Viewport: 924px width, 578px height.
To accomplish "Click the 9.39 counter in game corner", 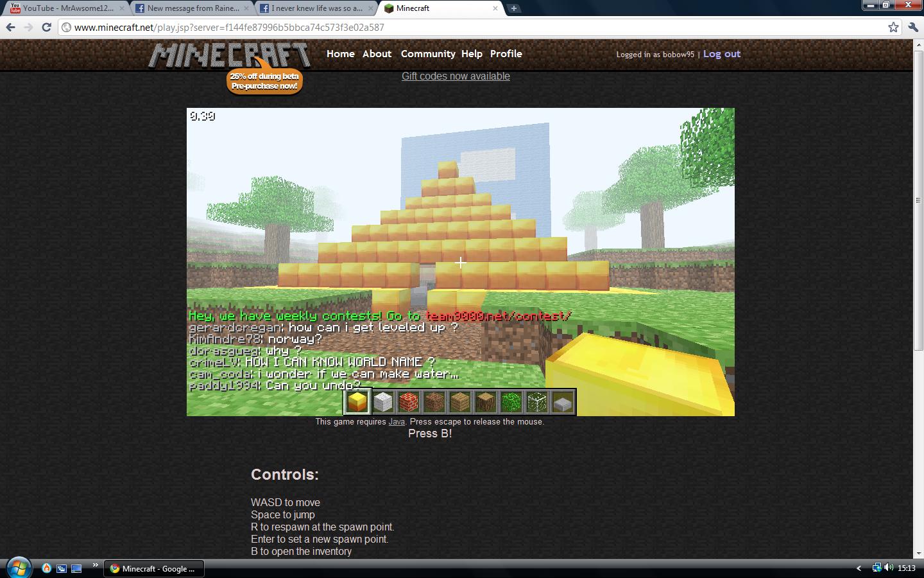I will (202, 116).
